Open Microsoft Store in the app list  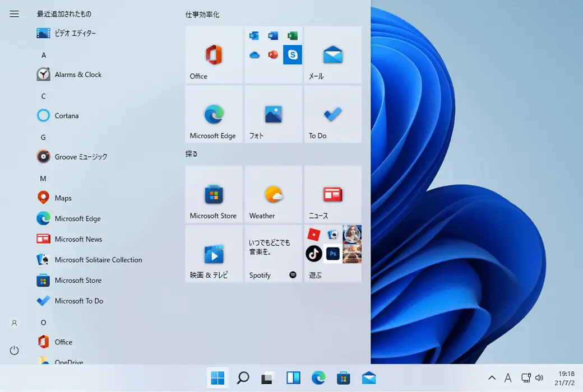[69, 280]
